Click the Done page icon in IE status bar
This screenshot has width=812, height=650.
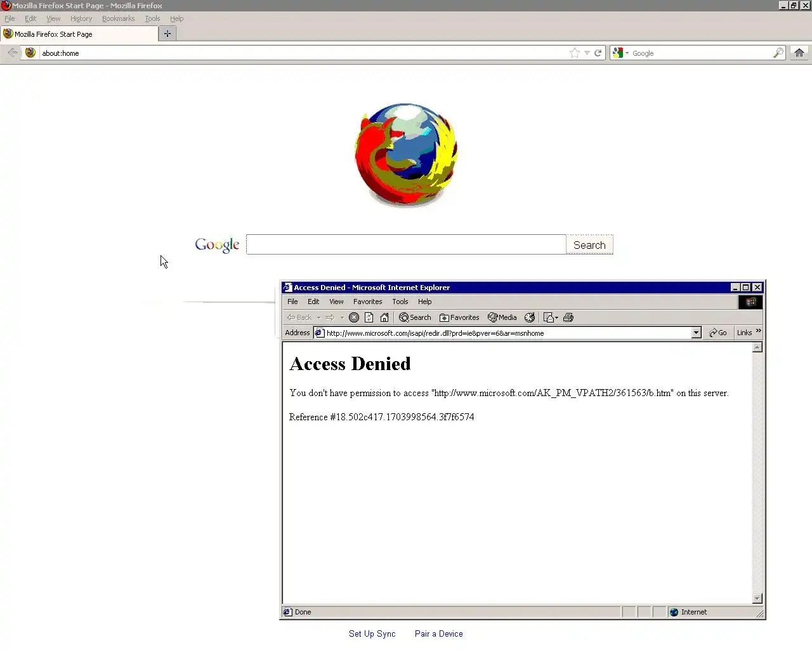(x=287, y=612)
